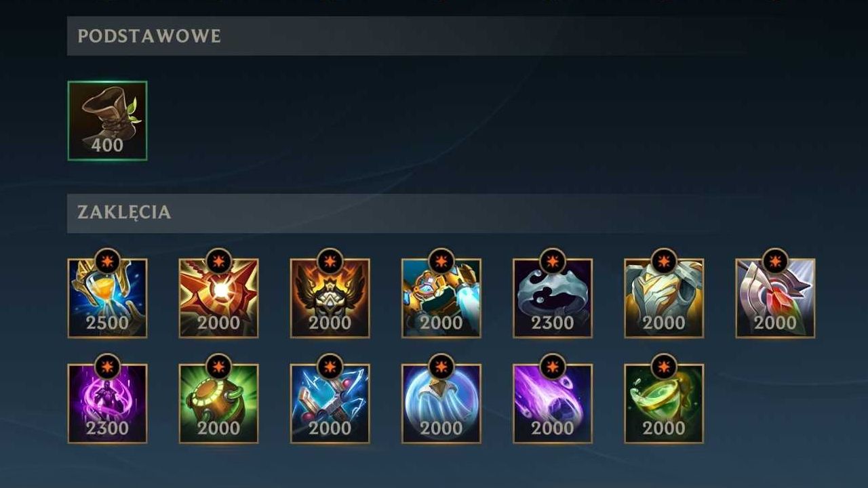Viewport: 868px width, 488px height.
Task: Pick the green round device enchant
Action: pos(218,404)
